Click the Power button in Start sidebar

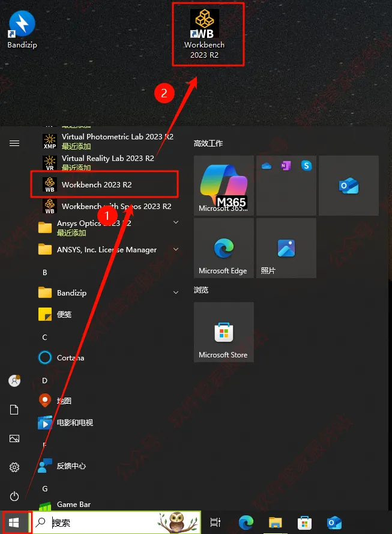[x=14, y=496]
